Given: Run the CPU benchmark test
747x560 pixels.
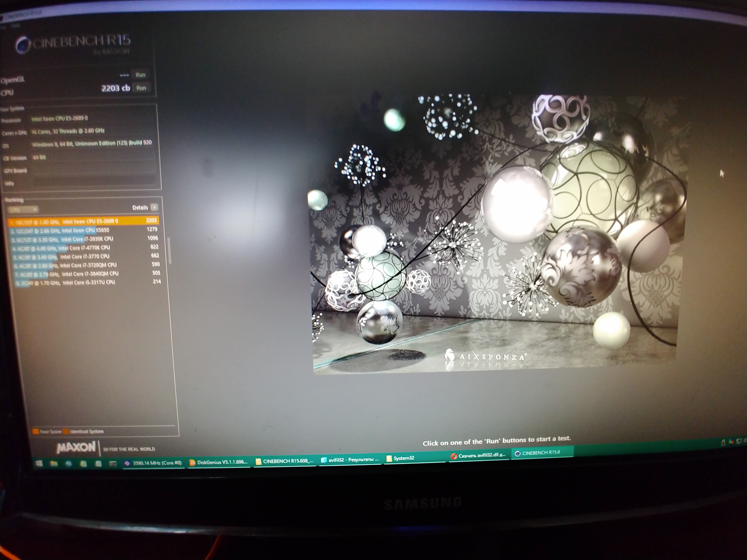Looking at the screenshot, I should tap(141, 88).
